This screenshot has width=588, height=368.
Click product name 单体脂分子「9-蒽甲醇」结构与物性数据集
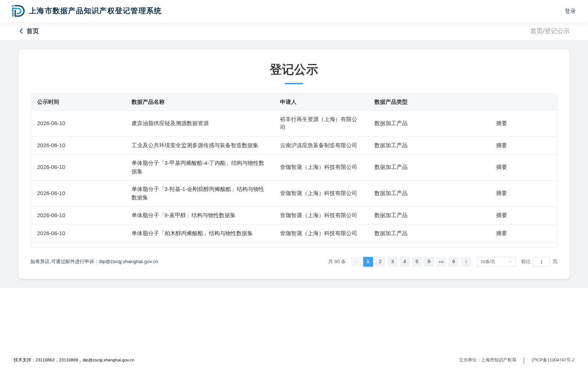click(x=183, y=215)
